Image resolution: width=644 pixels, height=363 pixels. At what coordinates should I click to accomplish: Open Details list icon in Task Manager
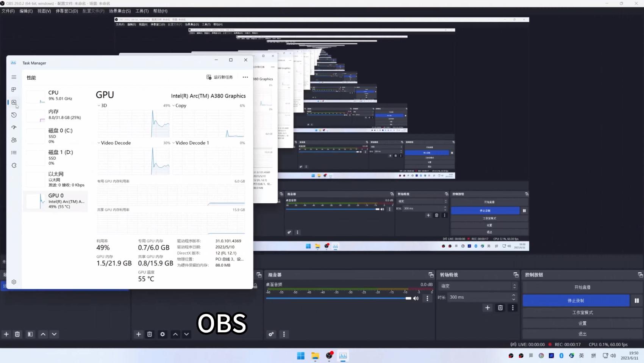[x=14, y=152]
